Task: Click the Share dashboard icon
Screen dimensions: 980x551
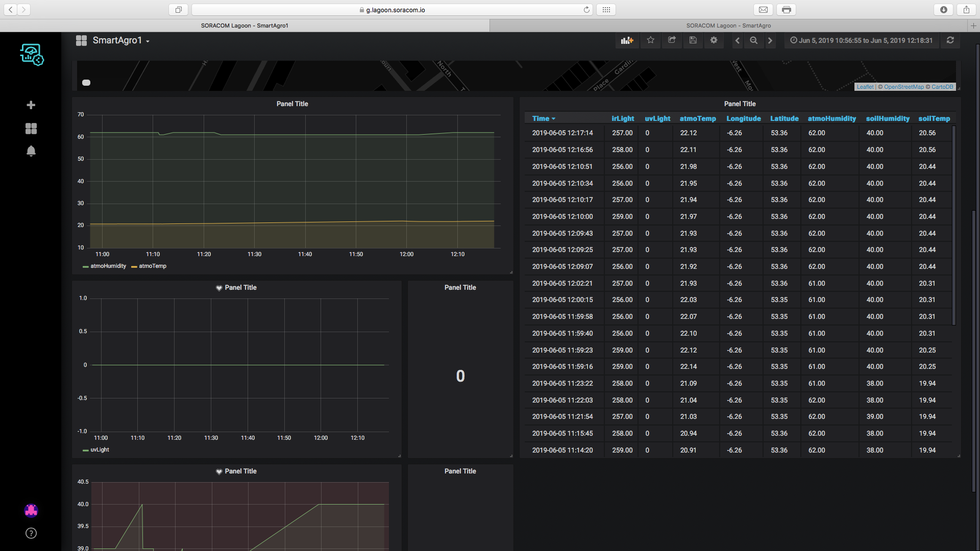Action: pyautogui.click(x=672, y=40)
